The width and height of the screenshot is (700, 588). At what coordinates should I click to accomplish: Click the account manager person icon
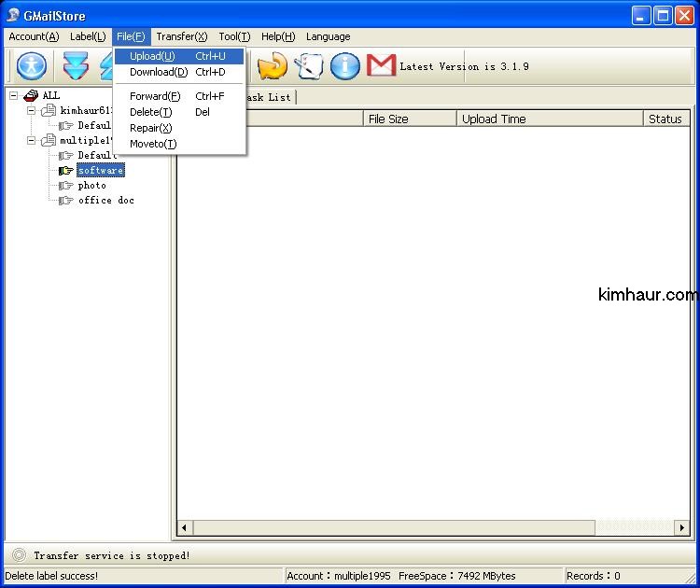32,66
